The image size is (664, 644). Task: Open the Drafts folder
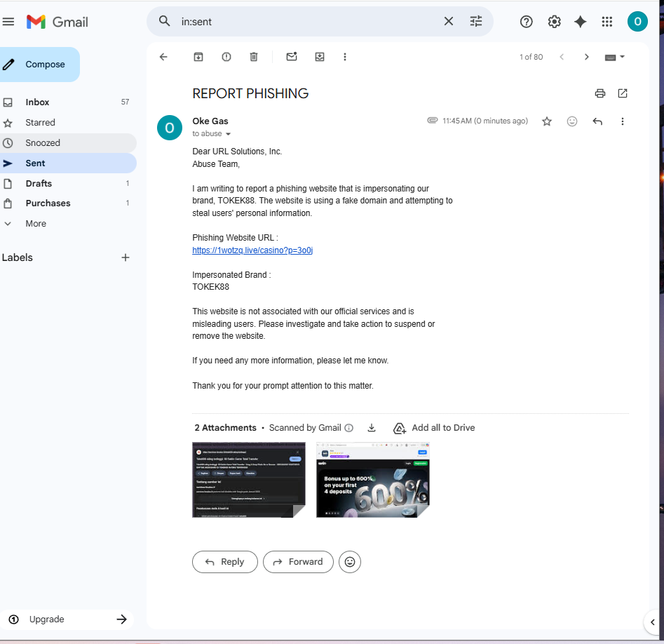(x=68, y=184)
